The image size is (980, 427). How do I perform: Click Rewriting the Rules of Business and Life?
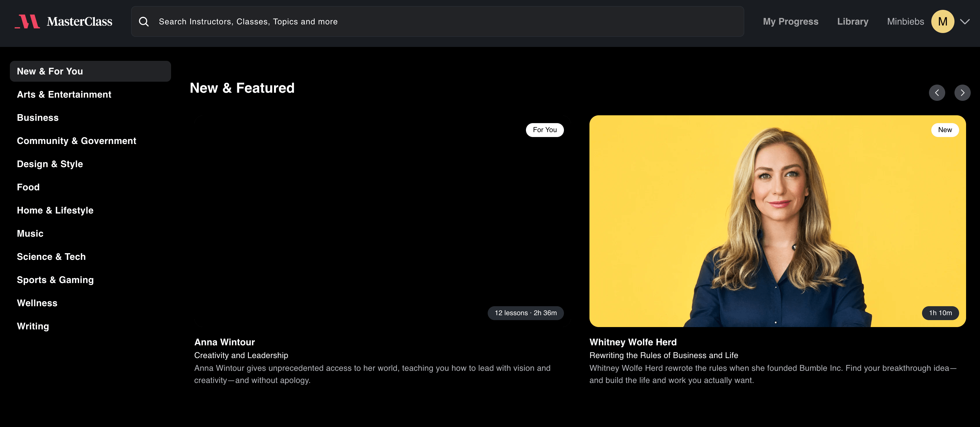(x=663, y=355)
